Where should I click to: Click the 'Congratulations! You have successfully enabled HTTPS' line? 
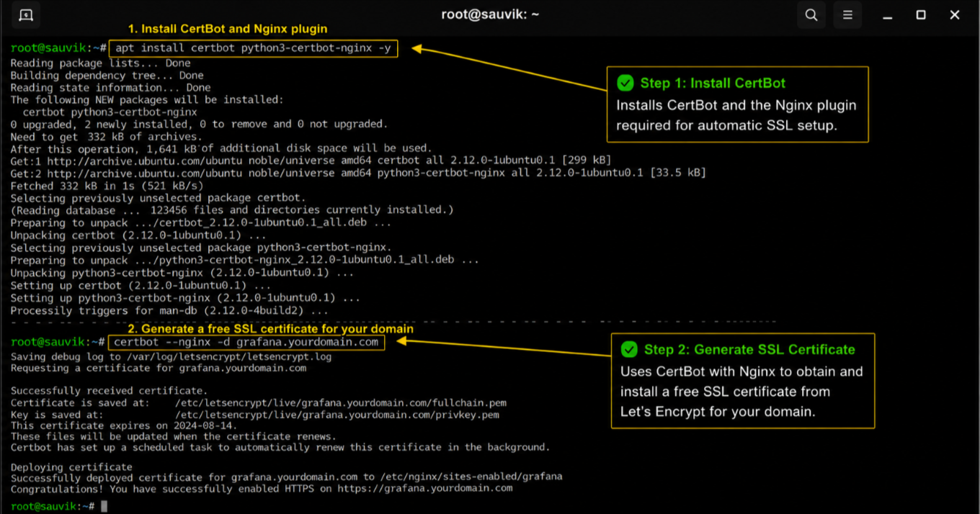tap(262, 489)
